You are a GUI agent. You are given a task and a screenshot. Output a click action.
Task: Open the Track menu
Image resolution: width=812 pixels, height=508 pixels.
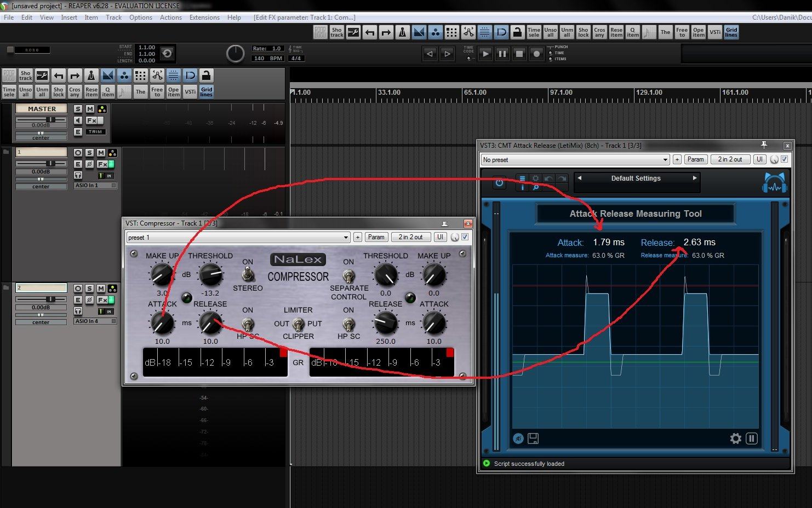click(x=113, y=18)
